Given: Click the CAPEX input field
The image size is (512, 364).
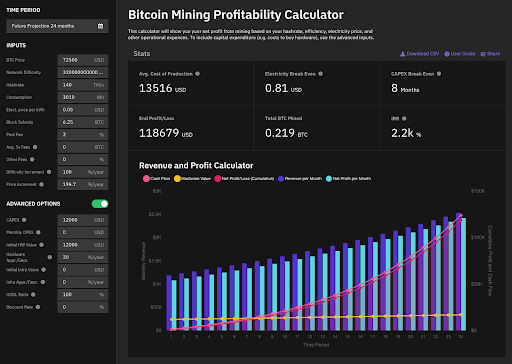Looking at the screenshot, I should click(x=83, y=220).
